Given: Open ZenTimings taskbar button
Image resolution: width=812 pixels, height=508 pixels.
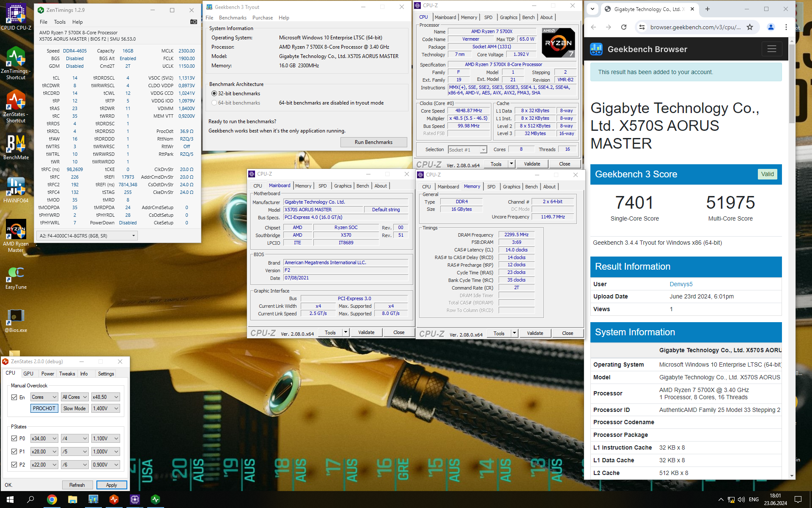Looking at the screenshot, I should click(155, 500).
